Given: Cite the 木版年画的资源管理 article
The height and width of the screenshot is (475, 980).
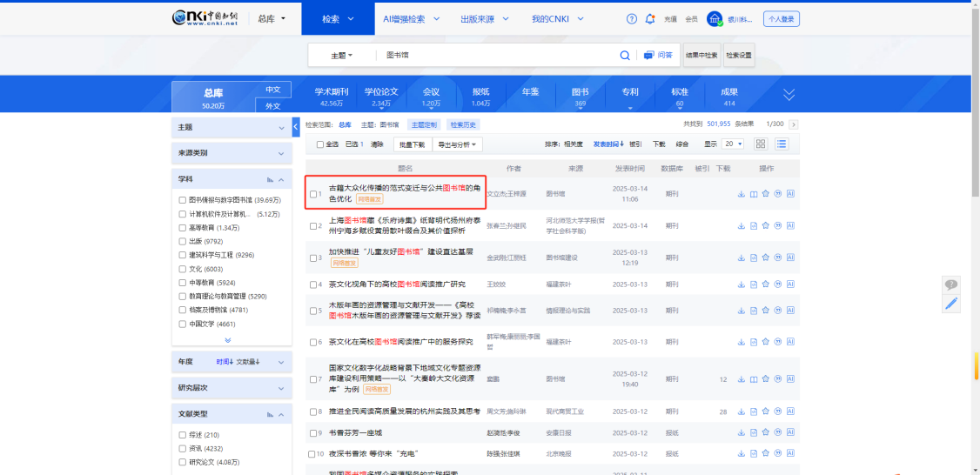Looking at the screenshot, I should (x=778, y=311).
